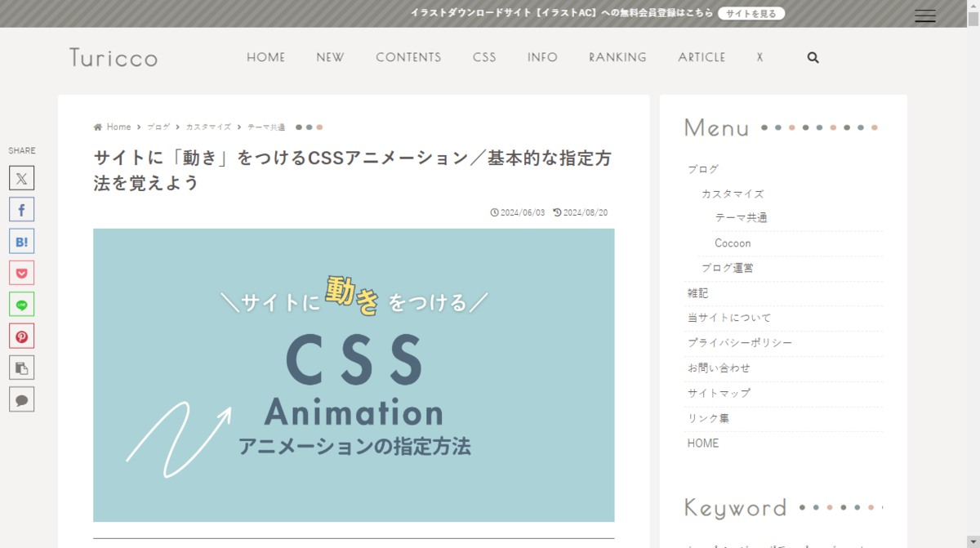The height and width of the screenshot is (548, 980).
Task: Share the article on Facebook
Action: [21, 210]
